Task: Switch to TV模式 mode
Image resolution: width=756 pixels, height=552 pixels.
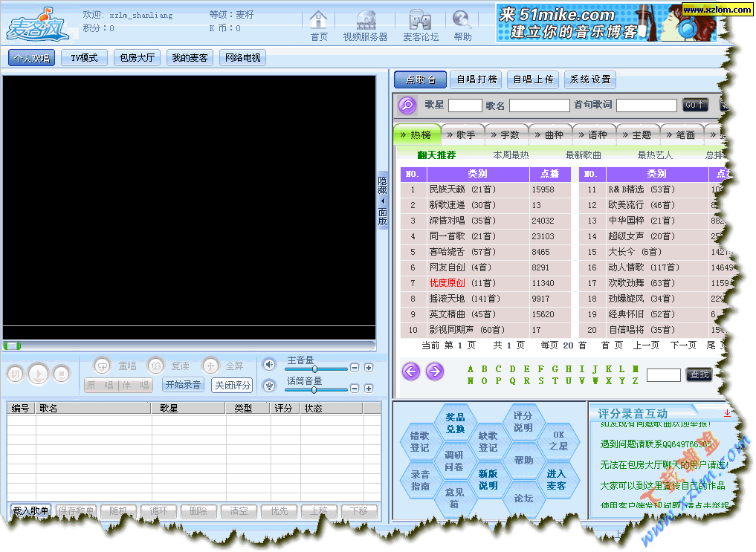Action: [x=84, y=58]
